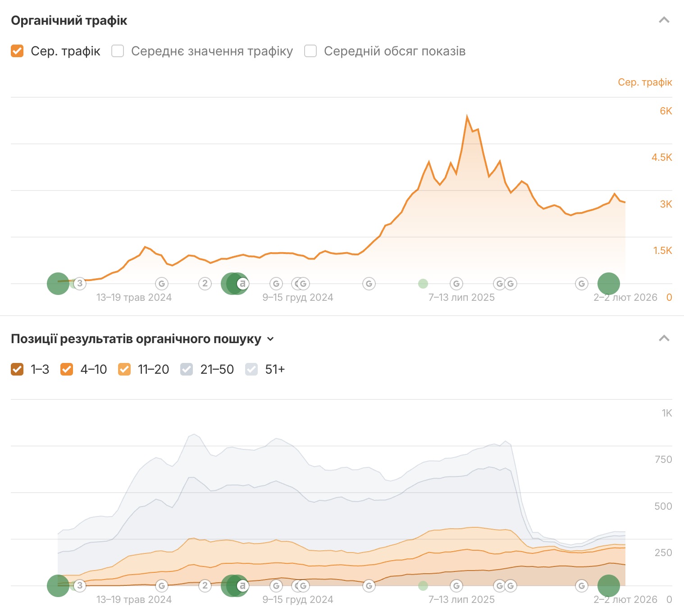Open 'Позиції результатів органічного пошуку' dropdown
684x616 pixels.
coord(270,339)
